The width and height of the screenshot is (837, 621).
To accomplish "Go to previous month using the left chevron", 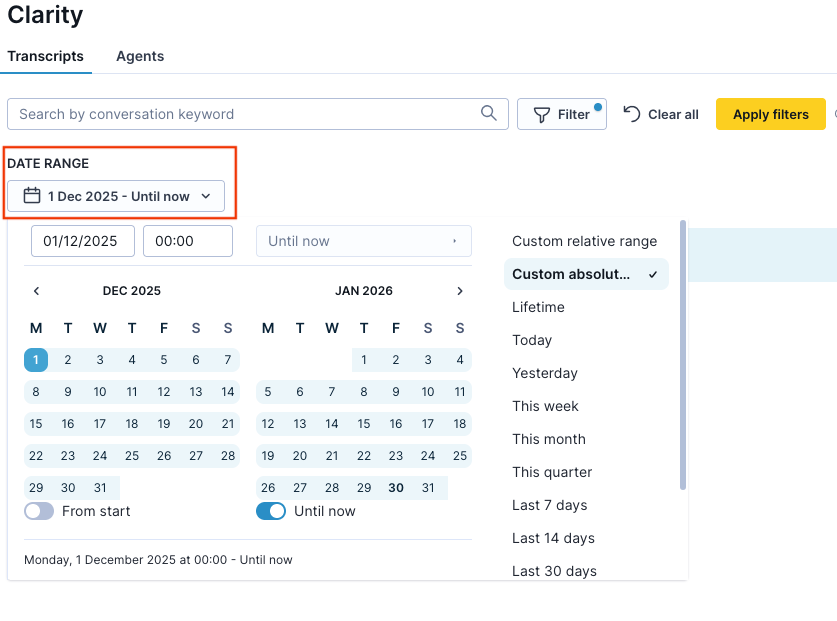I will [x=36, y=291].
